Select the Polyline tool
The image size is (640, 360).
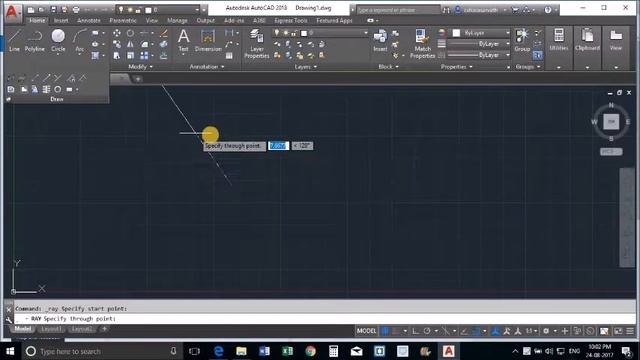coord(35,40)
